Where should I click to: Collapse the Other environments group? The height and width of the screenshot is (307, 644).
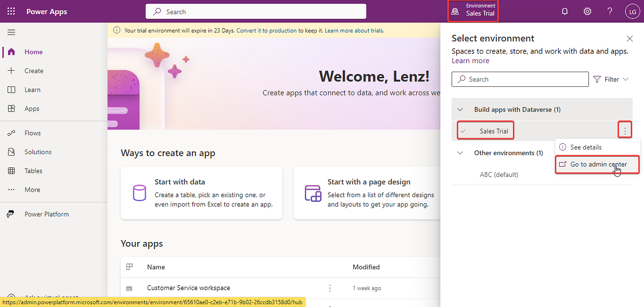point(460,153)
